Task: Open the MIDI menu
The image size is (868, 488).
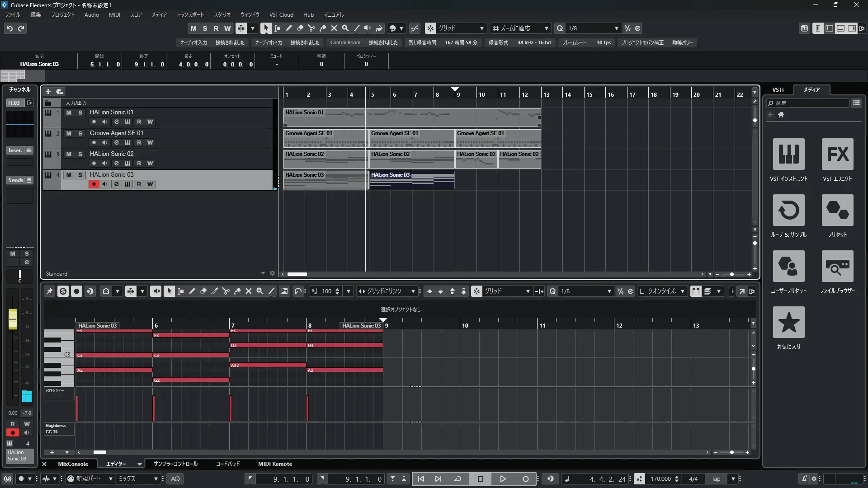Action: (x=114, y=14)
